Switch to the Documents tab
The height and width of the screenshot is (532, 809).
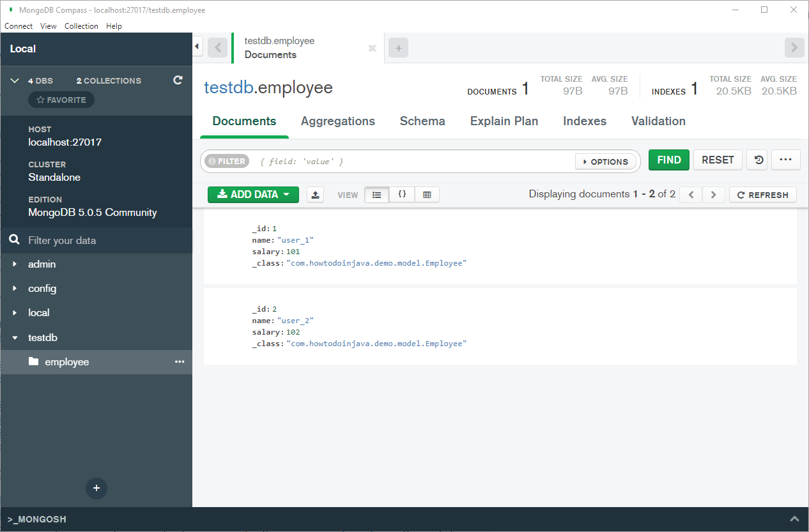[244, 121]
